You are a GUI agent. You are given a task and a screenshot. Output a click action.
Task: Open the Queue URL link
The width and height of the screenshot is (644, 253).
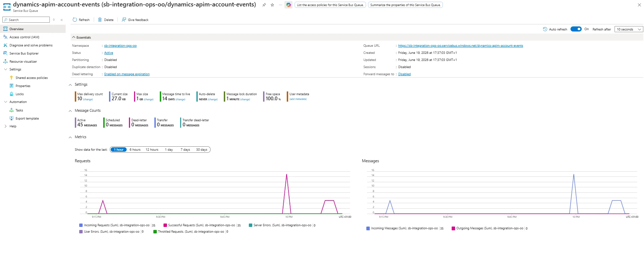pyautogui.click(x=460, y=46)
